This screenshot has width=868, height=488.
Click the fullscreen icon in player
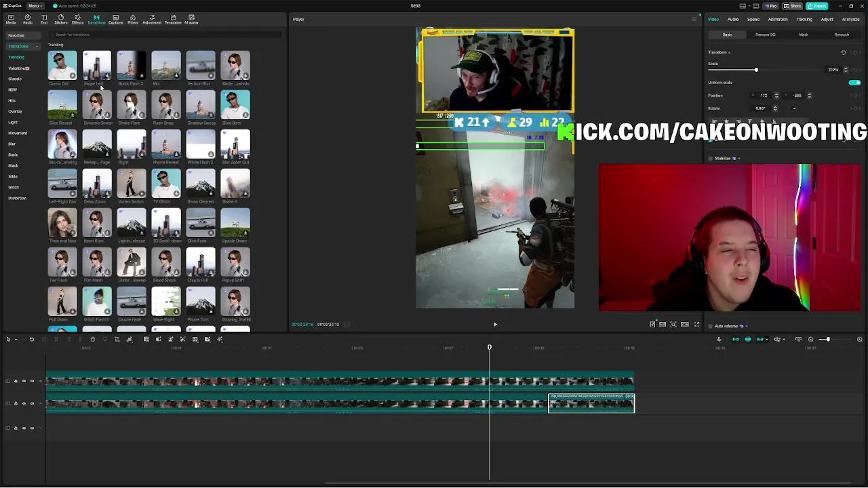696,324
